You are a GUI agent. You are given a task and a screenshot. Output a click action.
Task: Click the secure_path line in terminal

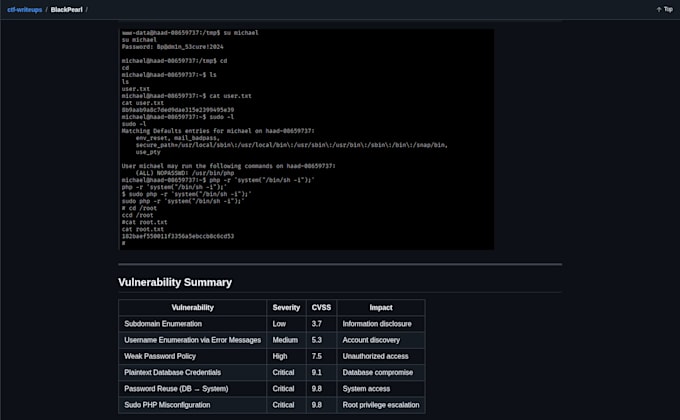coord(291,145)
